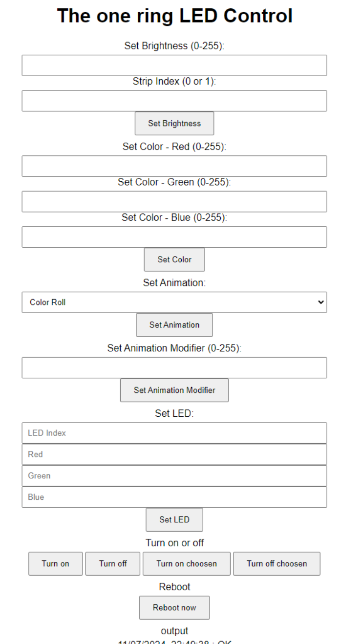Image resolution: width=361 pixels, height=644 pixels.
Task: Click the Red placeholder field under Set LED
Action: tap(174, 454)
